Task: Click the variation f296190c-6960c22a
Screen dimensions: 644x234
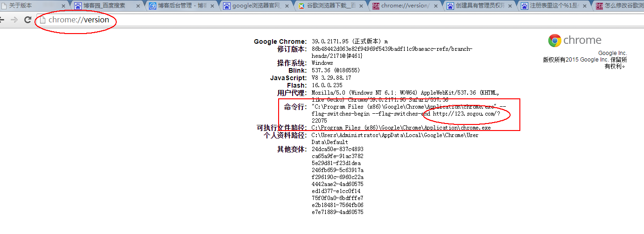Action: point(337,177)
